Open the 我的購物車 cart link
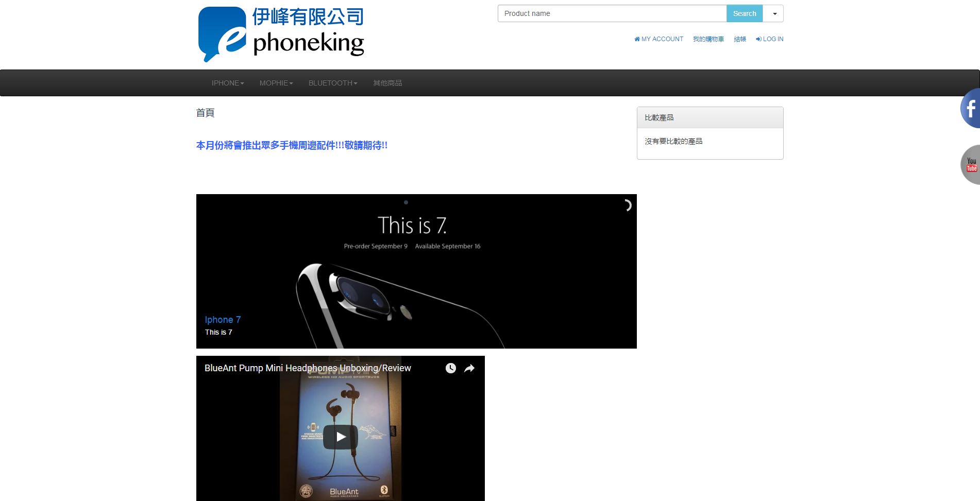The width and height of the screenshot is (980, 501). [708, 39]
